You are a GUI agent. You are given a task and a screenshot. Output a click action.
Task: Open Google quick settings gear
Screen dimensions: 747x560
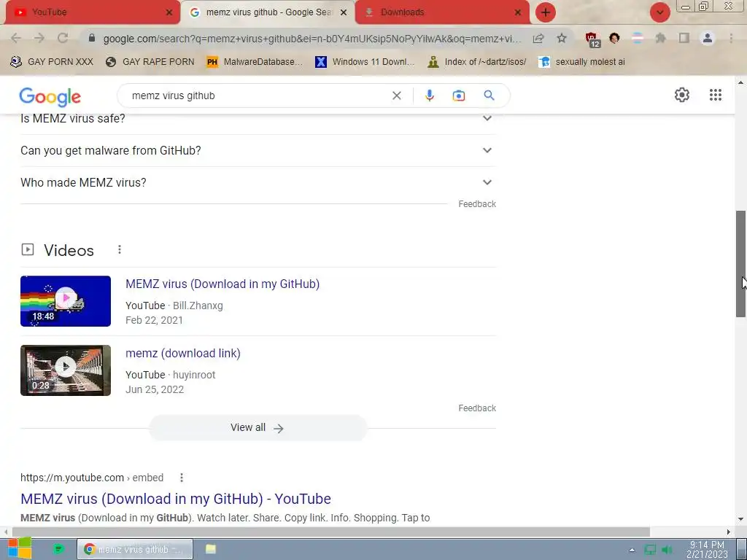682,95
